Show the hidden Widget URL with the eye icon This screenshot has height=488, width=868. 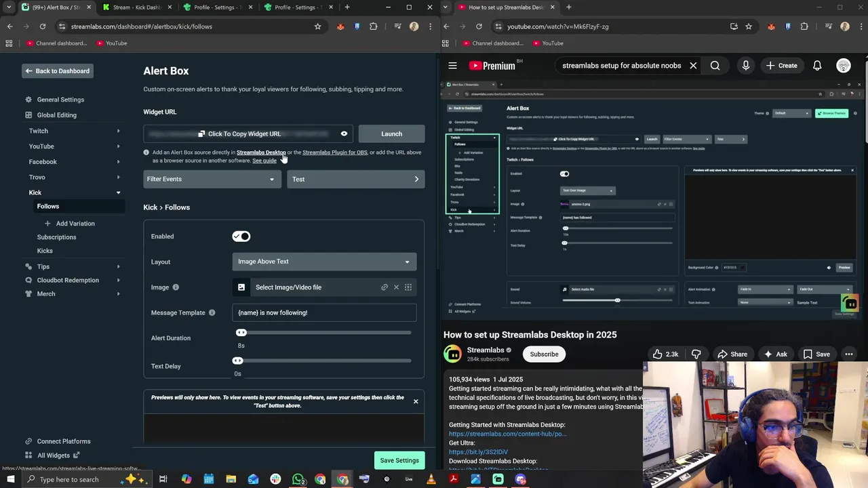point(344,134)
